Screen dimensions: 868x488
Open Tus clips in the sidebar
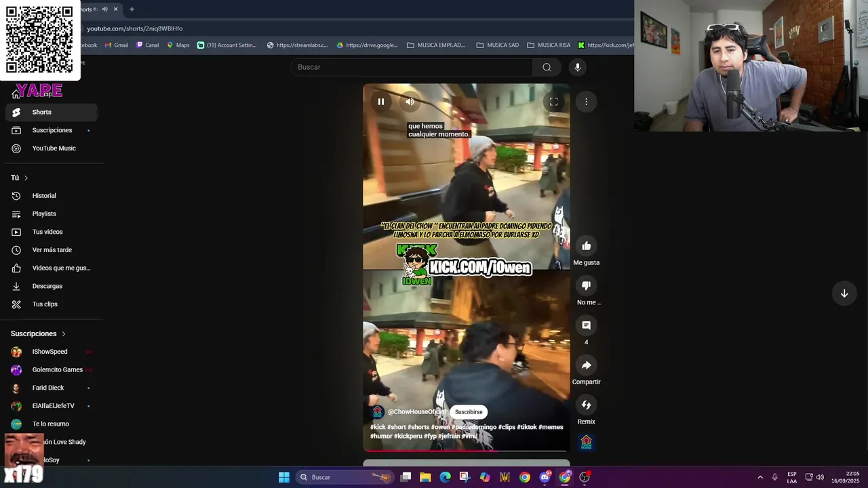52,304
